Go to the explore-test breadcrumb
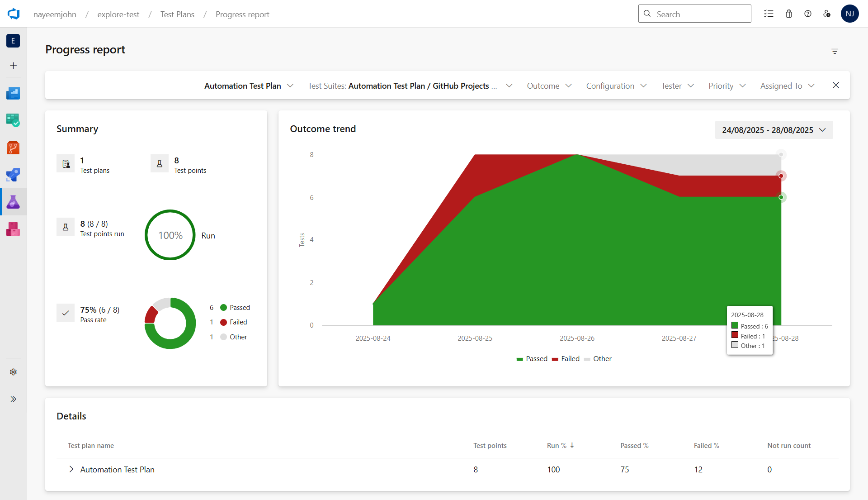Screen dimensions: 868x500 pos(118,14)
